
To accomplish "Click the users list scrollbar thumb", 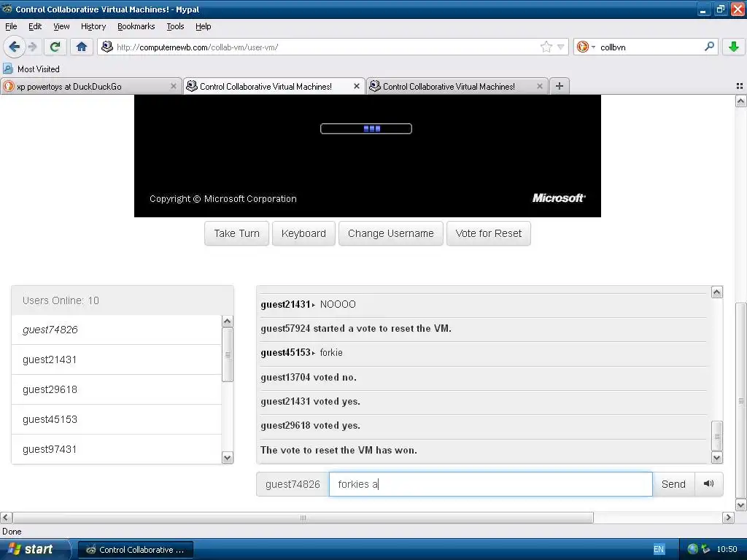I will coord(228,355).
